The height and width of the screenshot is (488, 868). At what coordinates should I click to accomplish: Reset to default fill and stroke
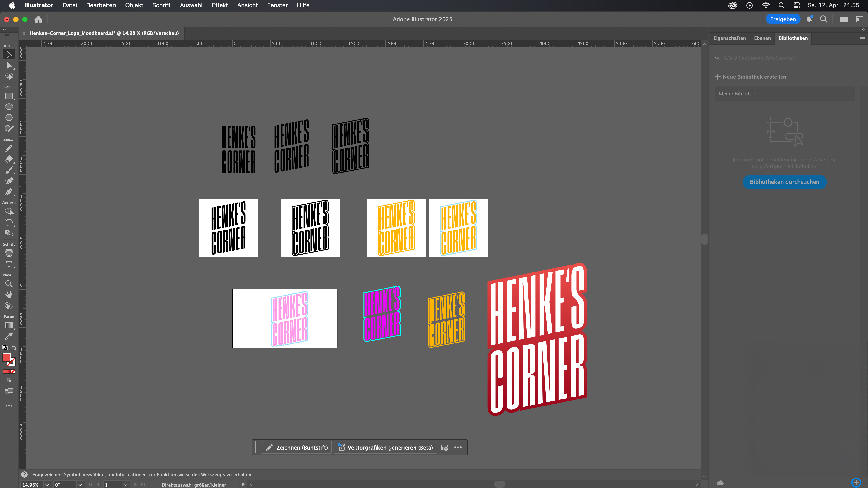pyautogui.click(x=5, y=347)
